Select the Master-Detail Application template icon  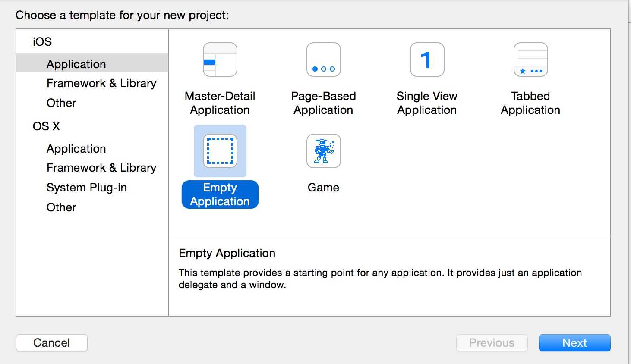point(220,60)
